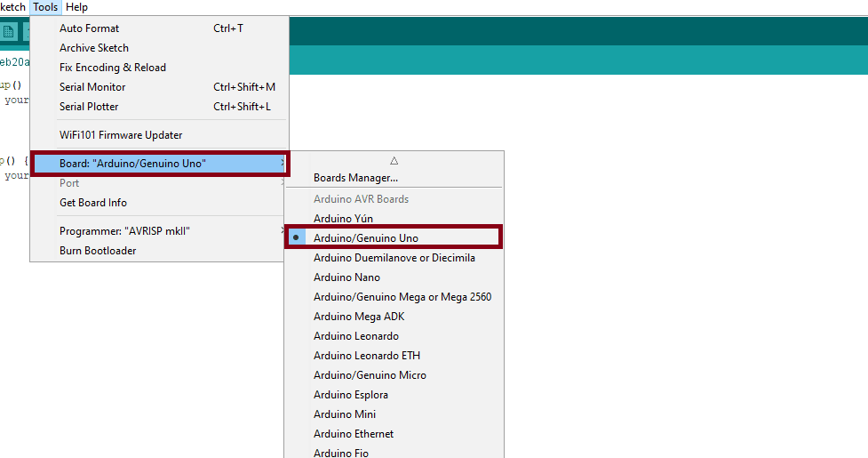Screen dimensions: 868x458
Task: Select Arduino Leonardo ETH board
Action: click(394, 356)
